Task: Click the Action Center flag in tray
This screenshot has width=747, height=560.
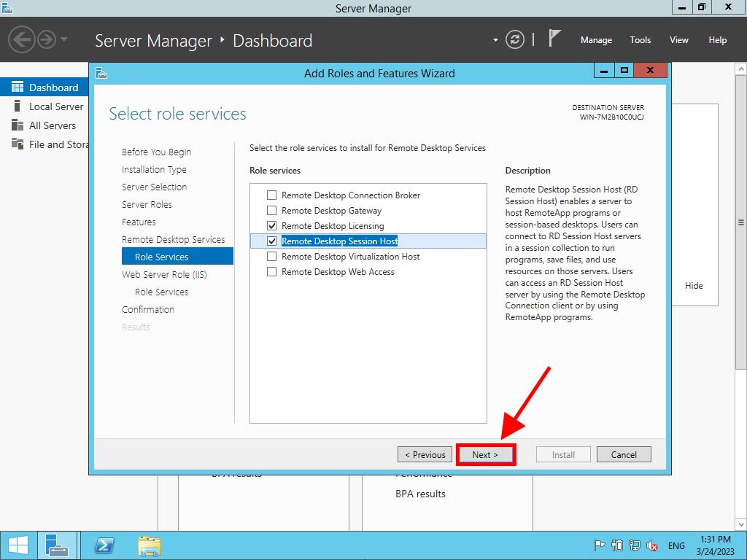Action: [598, 545]
